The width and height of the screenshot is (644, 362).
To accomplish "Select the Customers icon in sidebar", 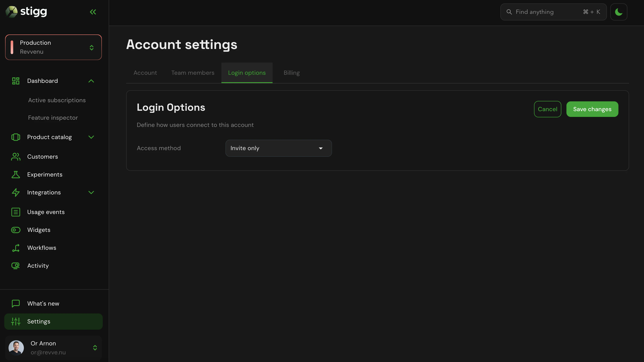I will point(16,157).
